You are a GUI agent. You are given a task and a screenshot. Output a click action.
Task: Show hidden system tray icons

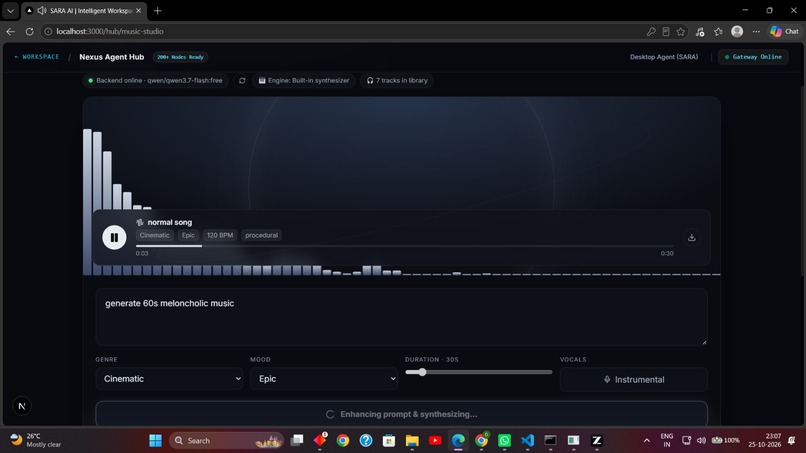(647, 441)
